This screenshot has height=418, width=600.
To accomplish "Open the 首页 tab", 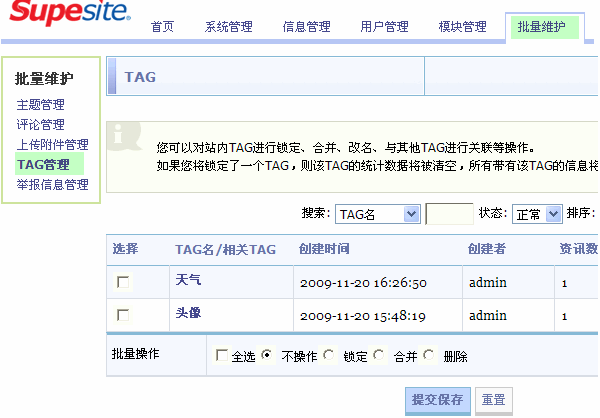I will point(162,27).
